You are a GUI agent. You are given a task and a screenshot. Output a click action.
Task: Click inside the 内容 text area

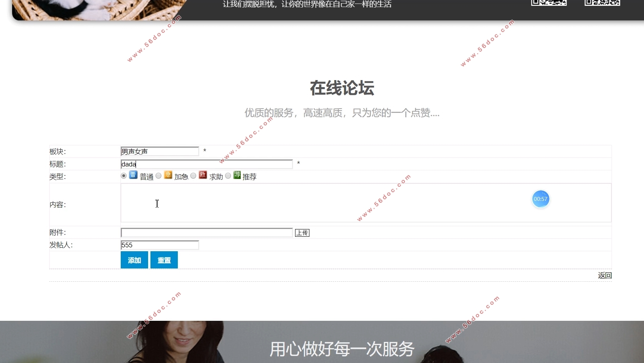[x=366, y=203]
